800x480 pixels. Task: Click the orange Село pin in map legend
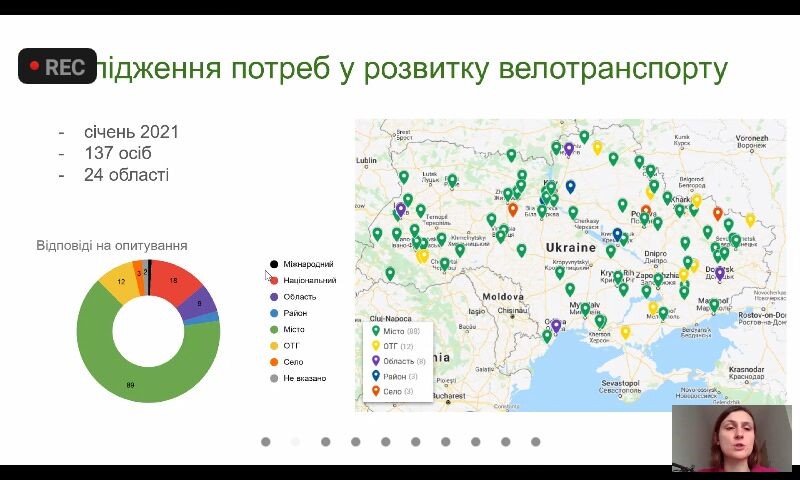(x=376, y=391)
